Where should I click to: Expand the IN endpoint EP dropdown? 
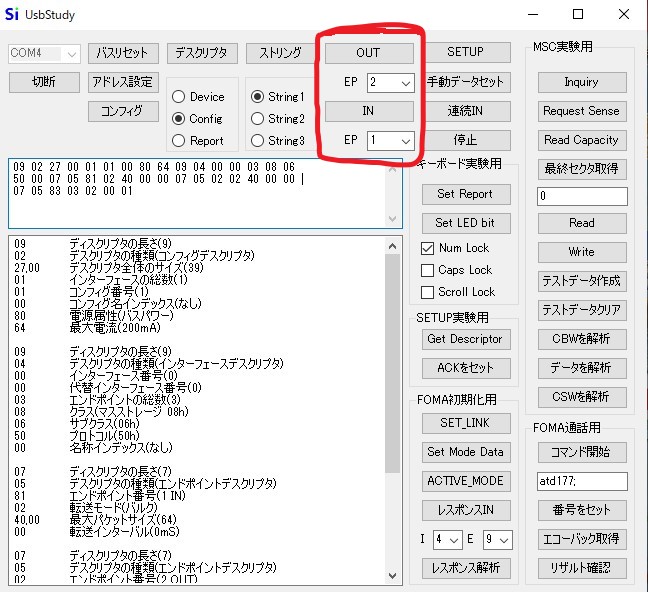(390, 141)
